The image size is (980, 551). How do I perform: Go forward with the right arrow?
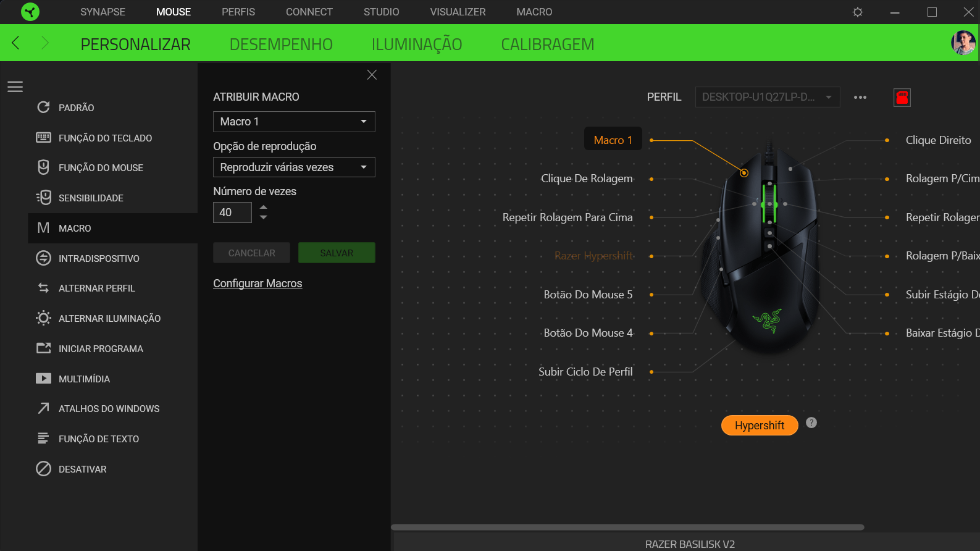pos(44,43)
